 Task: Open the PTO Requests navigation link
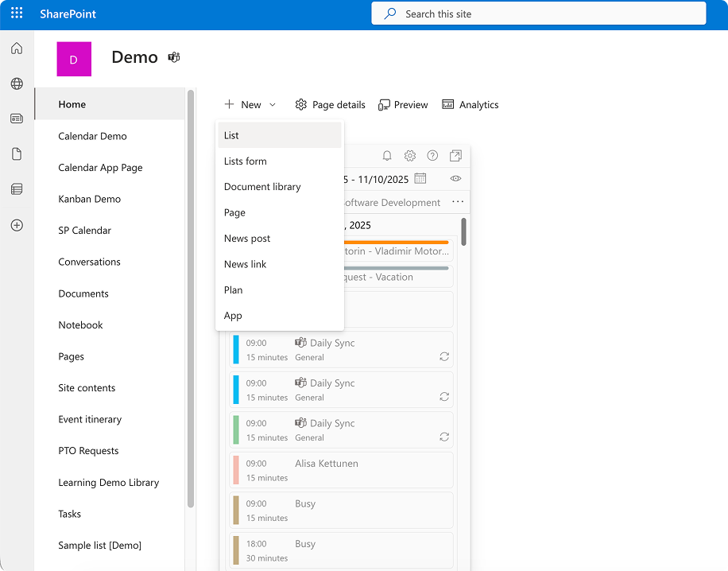tap(89, 450)
